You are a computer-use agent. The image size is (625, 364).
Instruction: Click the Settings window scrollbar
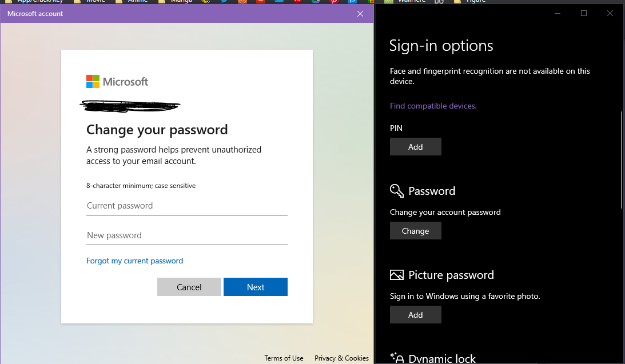pyautogui.click(x=622, y=159)
